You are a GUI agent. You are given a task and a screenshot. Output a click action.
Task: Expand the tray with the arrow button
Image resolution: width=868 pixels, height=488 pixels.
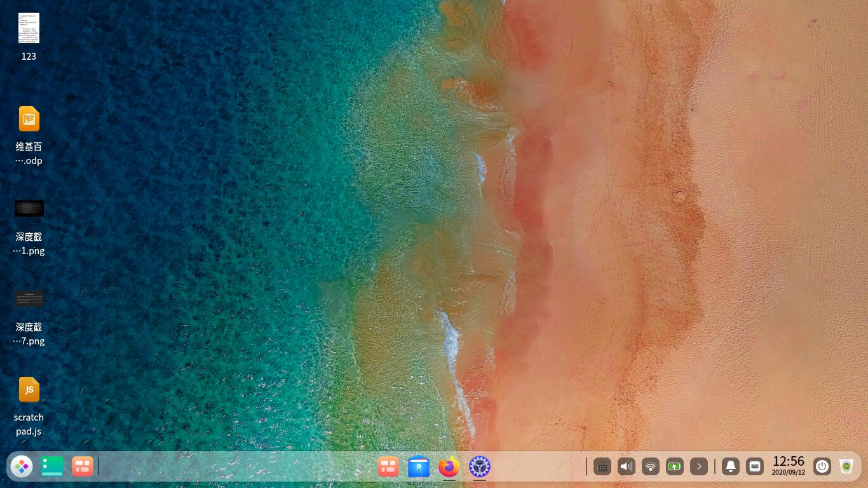[x=699, y=467]
